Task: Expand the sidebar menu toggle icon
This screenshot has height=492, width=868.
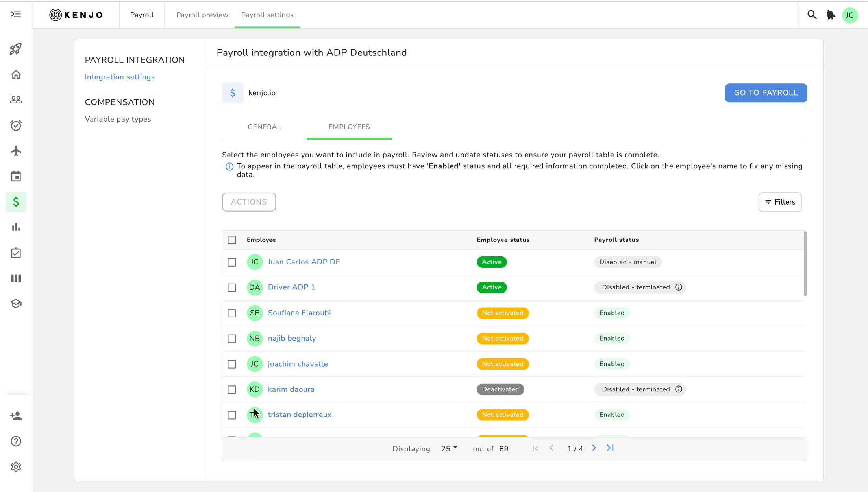Action: tap(16, 15)
